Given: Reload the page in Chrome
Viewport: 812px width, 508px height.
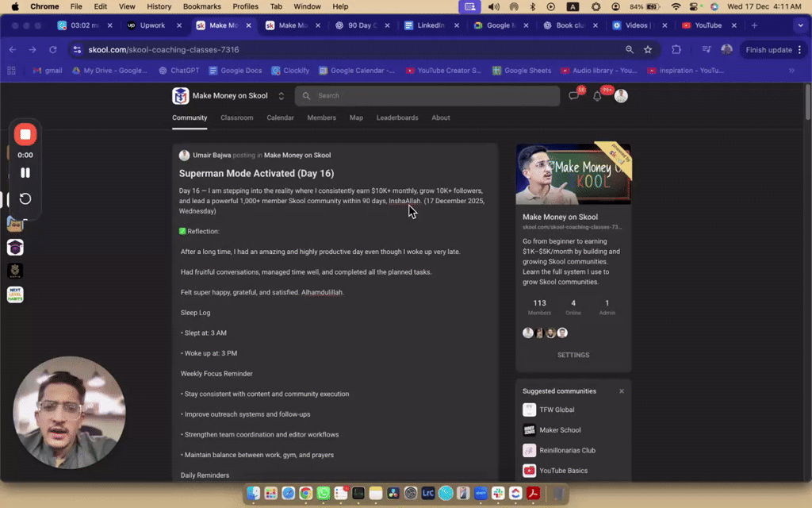Looking at the screenshot, I should point(53,50).
